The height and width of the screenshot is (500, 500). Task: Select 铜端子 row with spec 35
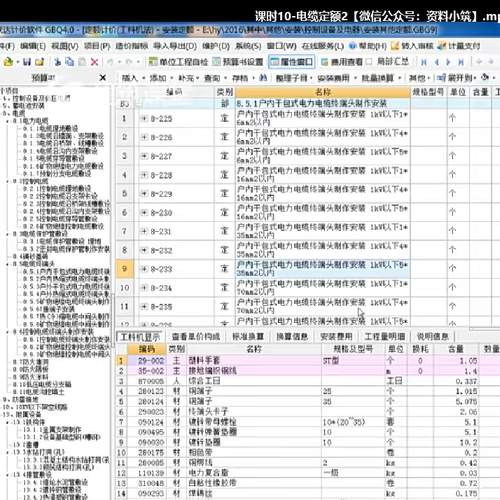click(307, 401)
